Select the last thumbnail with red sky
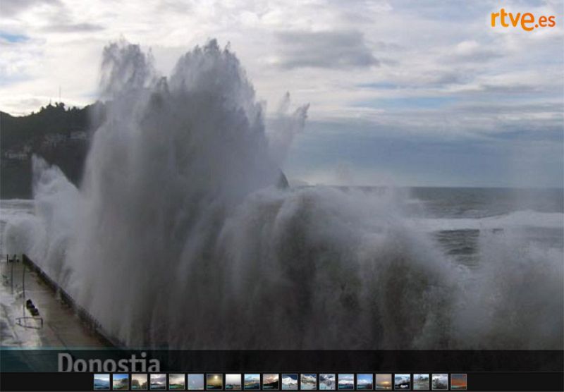Viewport: 564px width, 392px height. click(x=458, y=381)
